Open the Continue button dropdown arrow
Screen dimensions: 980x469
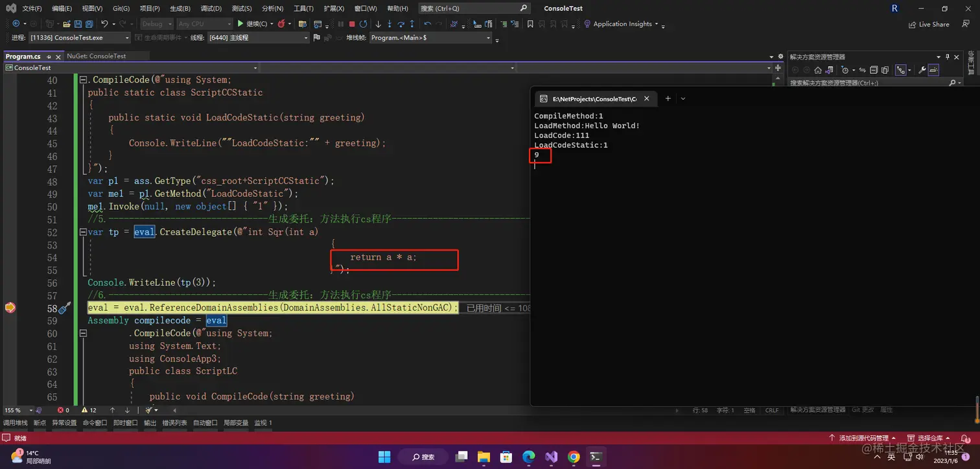pos(272,24)
